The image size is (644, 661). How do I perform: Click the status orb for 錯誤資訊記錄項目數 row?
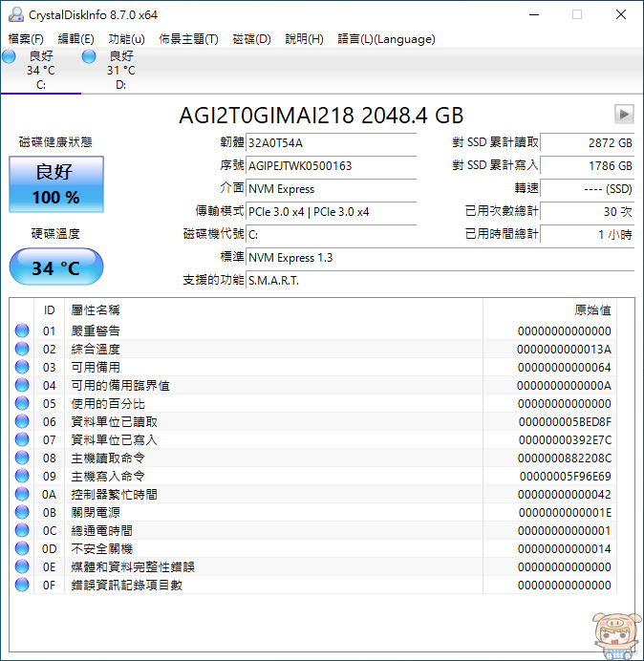pyautogui.click(x=22, y=586)
